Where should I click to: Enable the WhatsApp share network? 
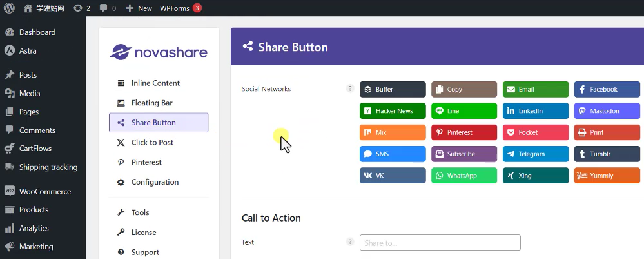click(464, 176)
